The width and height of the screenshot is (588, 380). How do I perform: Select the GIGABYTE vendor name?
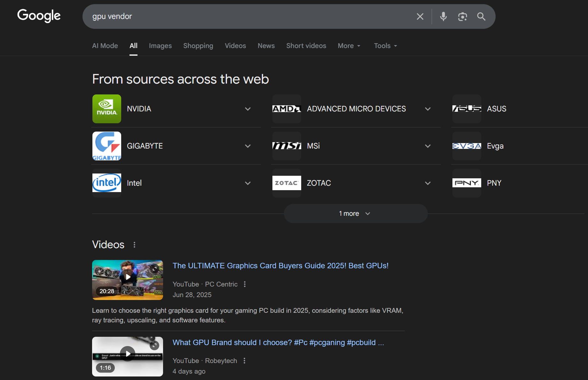click(145, 146)
